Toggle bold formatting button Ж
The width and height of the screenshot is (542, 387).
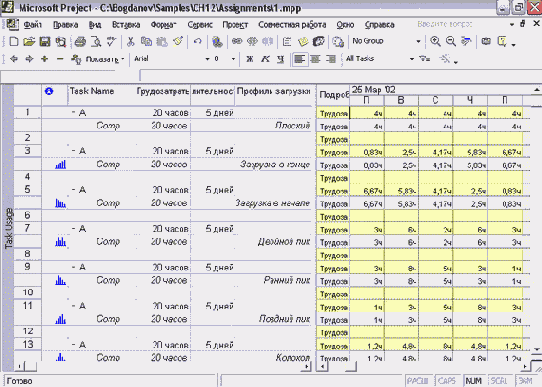point(249,59)
